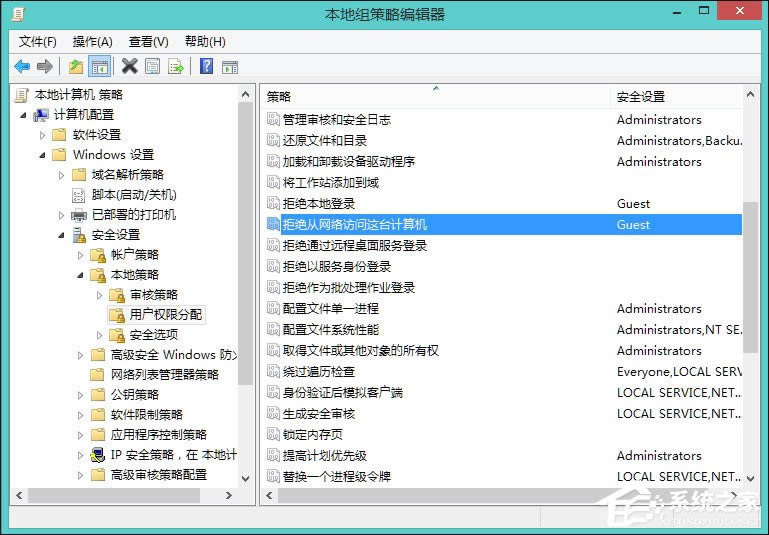Click the Delete X toolbar icon
The width and height of the screenshot is (769, 535).
129,66
